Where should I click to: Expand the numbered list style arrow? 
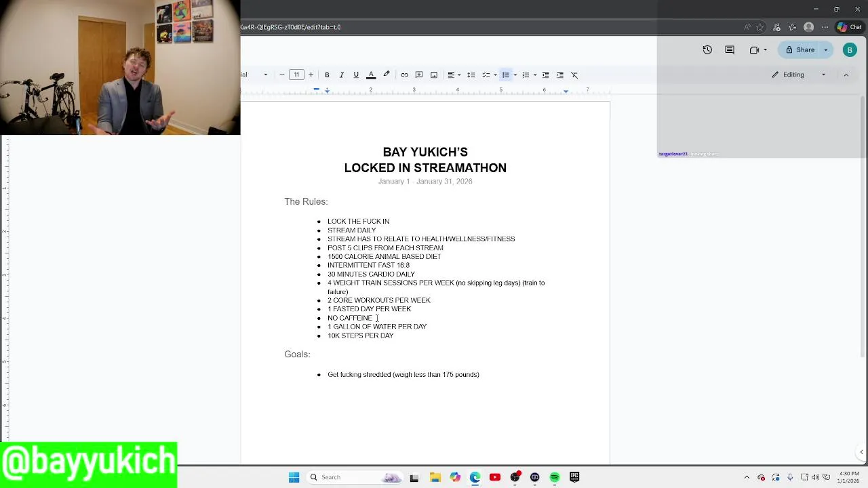click(x=534, y=75)
